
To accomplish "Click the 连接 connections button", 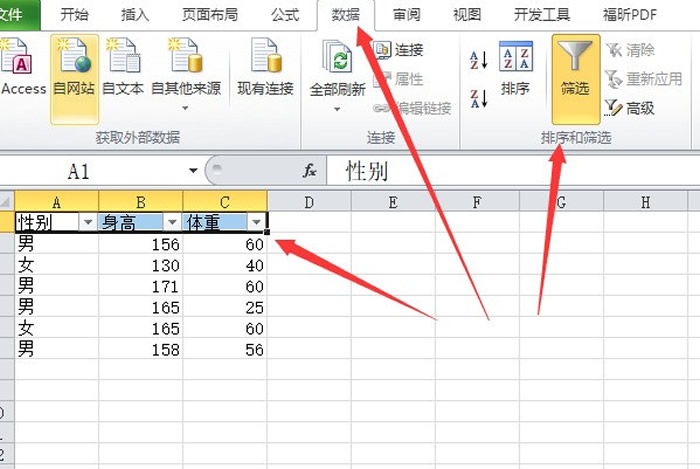I will point(399,50).
